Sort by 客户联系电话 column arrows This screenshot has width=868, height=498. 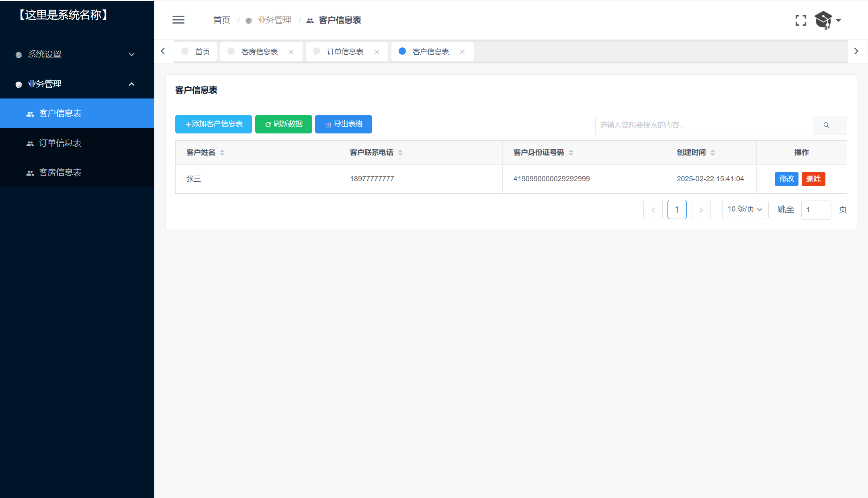pyautogui.click(x=400, y=153)
